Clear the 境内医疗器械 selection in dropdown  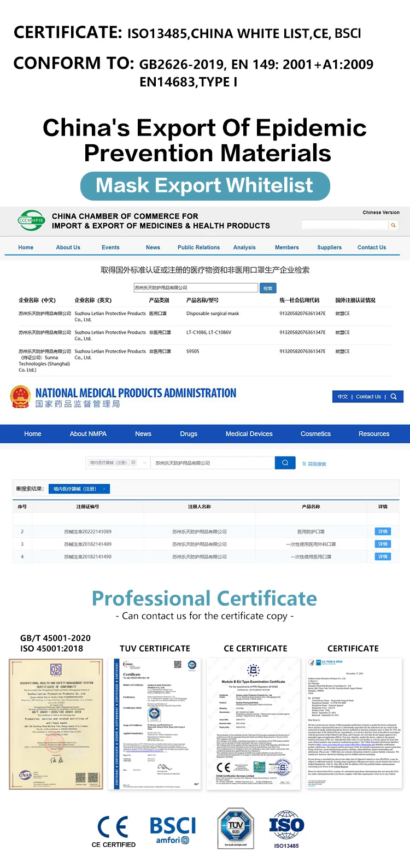(x=133, y=463)
